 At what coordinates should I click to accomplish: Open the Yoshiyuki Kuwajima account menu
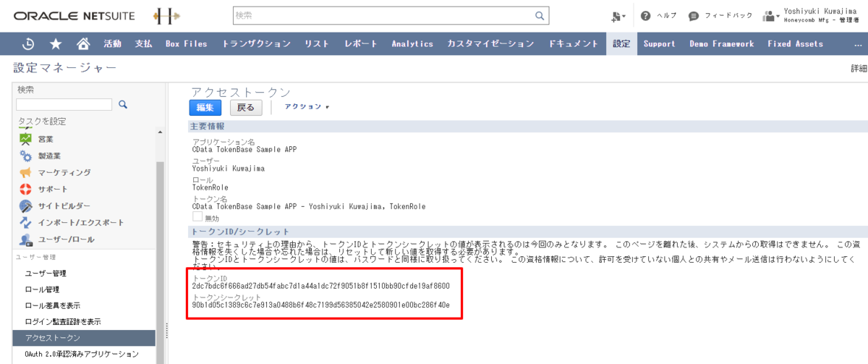point(821,16)
